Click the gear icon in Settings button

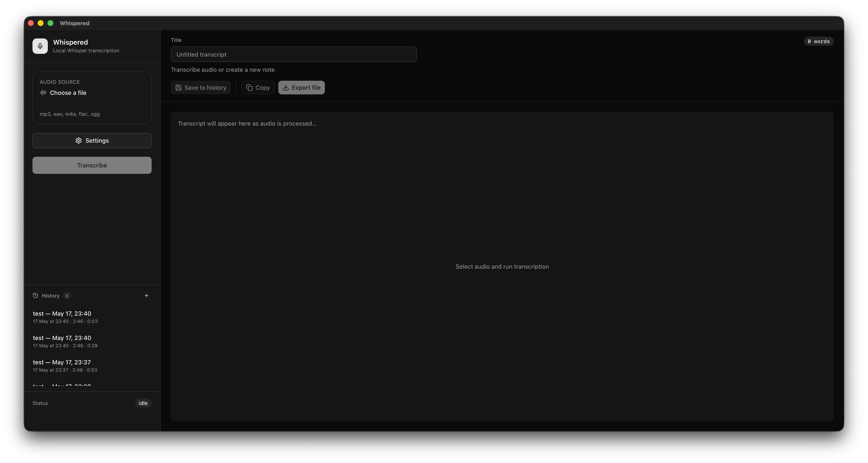79,141
